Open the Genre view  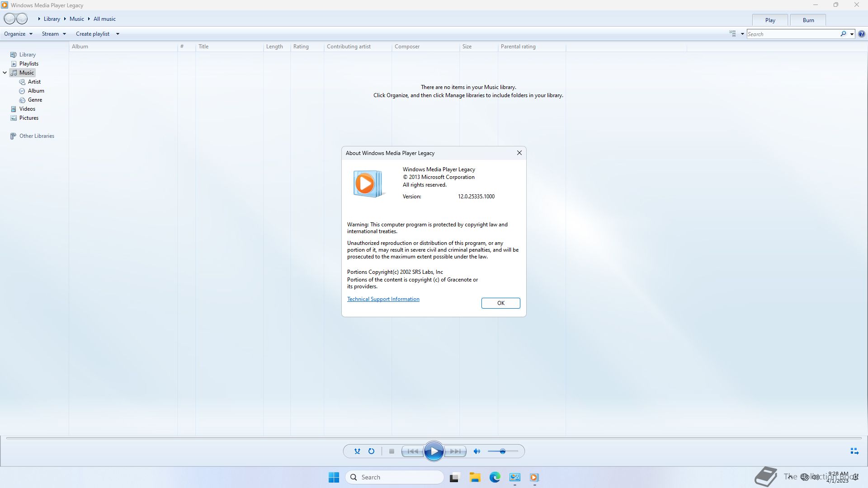pos(35,100)
